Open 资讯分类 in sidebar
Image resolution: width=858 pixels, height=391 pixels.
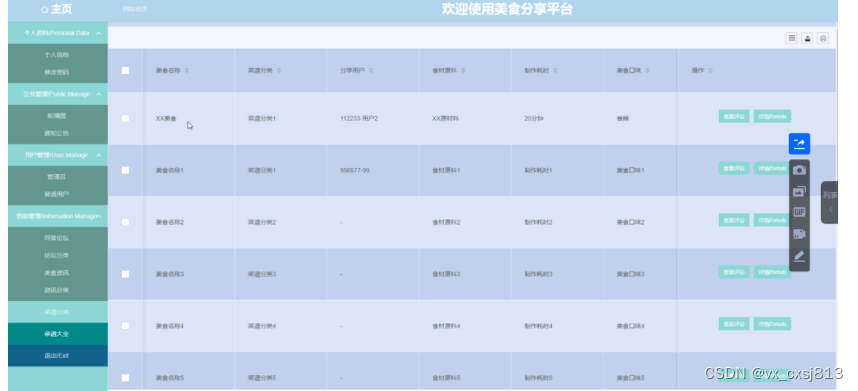pyautogui.click(x=57, y=290)
